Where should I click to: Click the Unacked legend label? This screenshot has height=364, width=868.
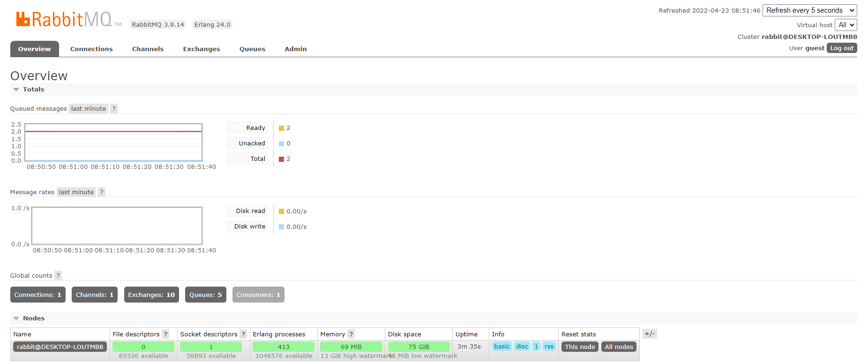[247, 143]
